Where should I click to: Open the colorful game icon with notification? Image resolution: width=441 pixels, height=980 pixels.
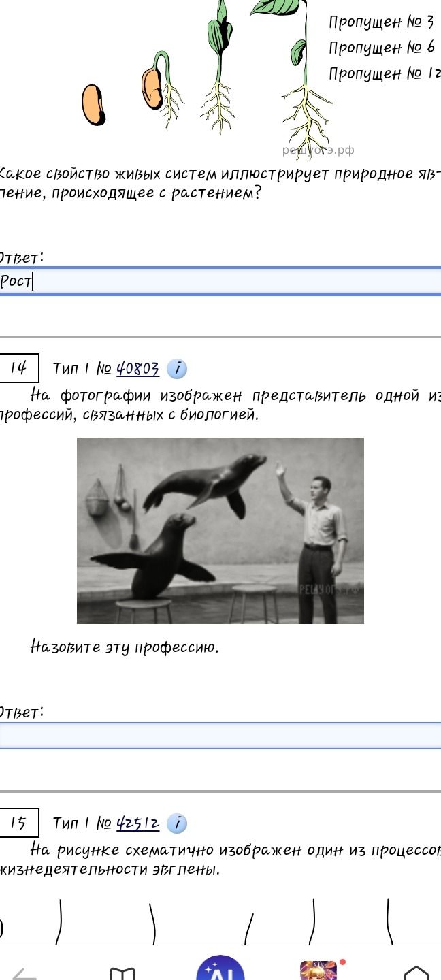coord(318,970)
